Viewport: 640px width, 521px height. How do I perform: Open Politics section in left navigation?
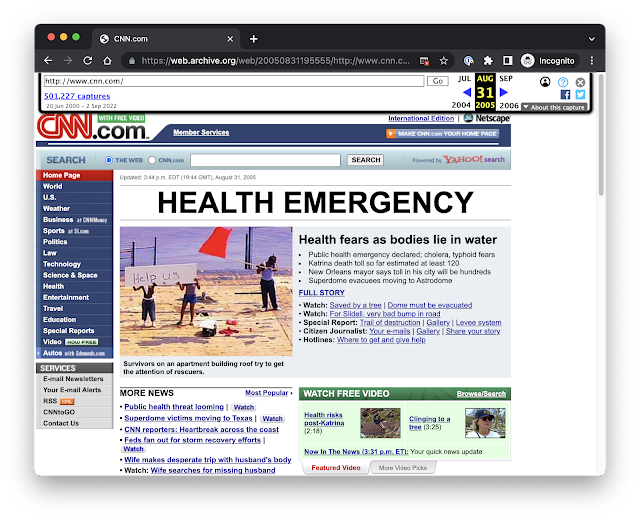[x=75, y=242]
